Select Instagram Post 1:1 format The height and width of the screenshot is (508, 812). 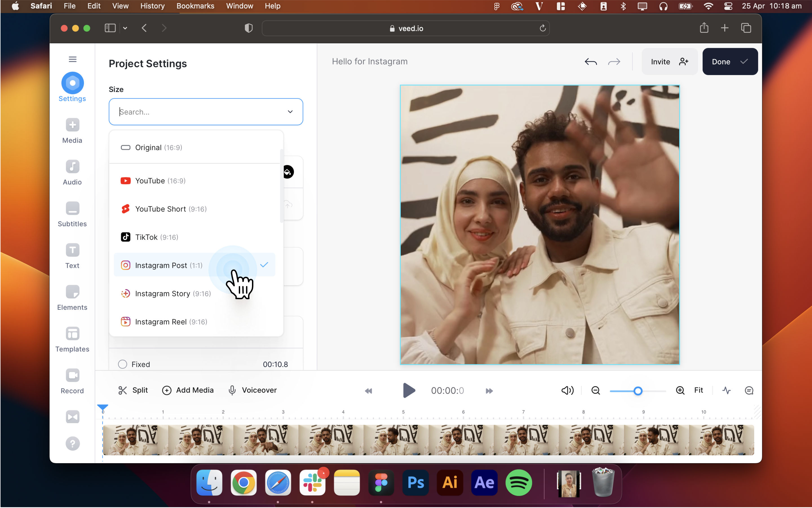(169, 265)
